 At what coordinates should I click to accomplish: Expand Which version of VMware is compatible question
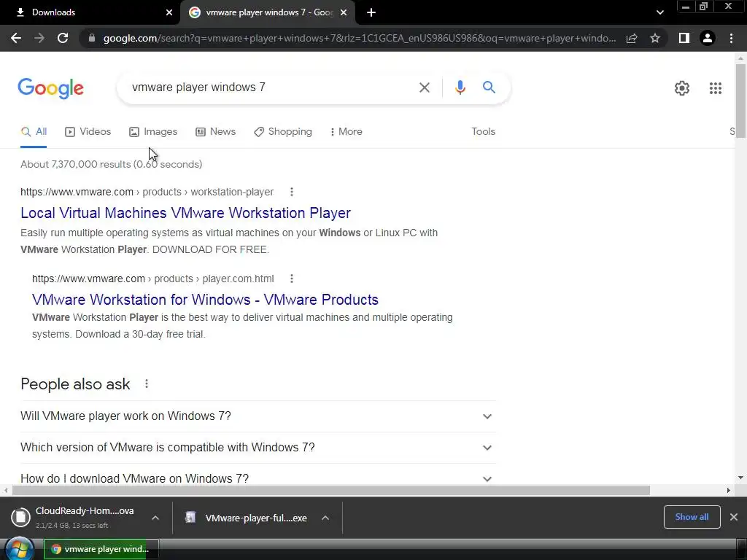[x=258, y=448]
